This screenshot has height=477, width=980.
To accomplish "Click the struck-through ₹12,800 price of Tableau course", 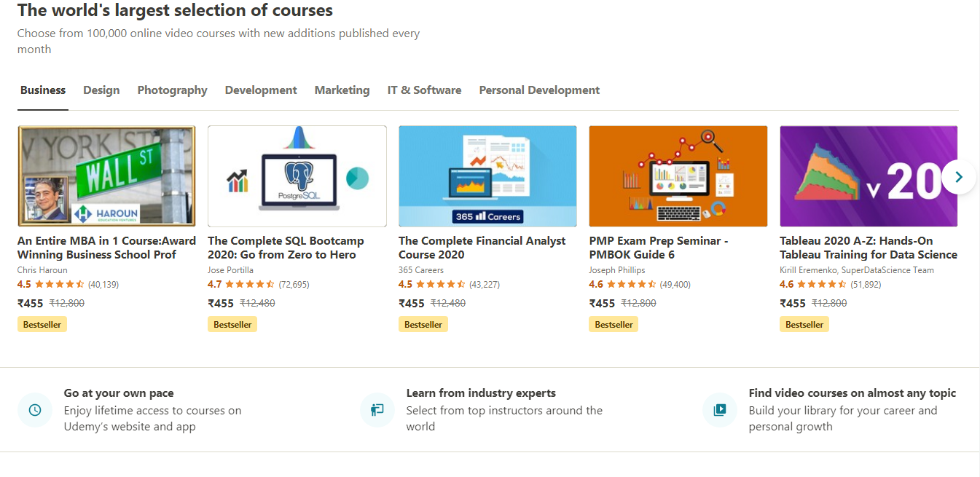I will 829,304.
